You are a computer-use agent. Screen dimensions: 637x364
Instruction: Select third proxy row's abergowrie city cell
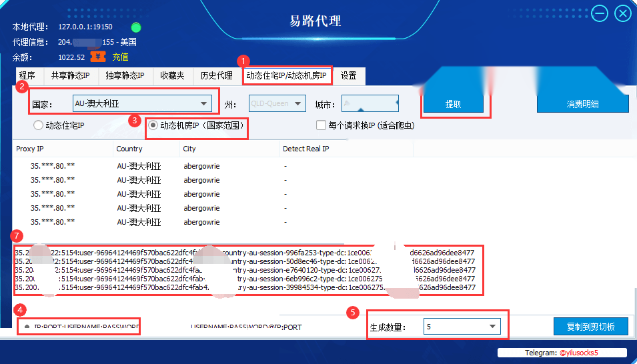point(201,194)
